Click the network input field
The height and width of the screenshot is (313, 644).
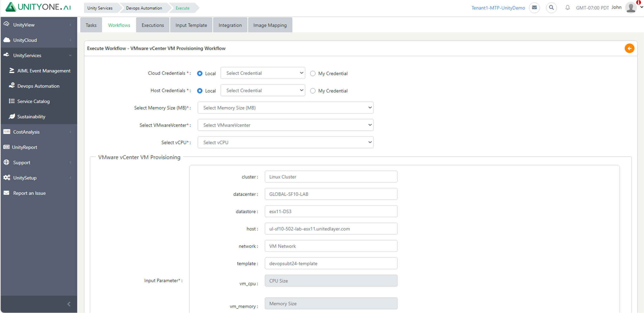pyautogui.click(x=331, y=246)
